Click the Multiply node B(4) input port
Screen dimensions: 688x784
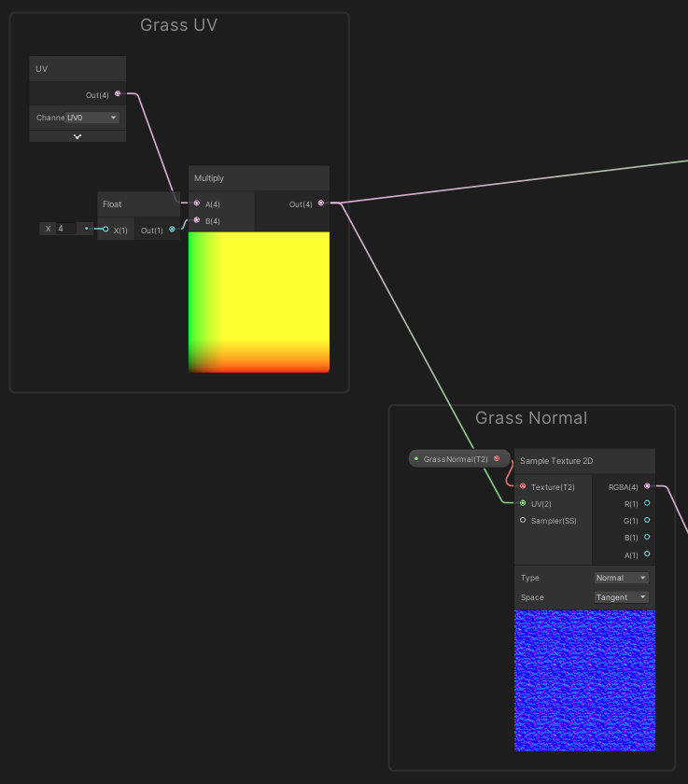[197, 220]
